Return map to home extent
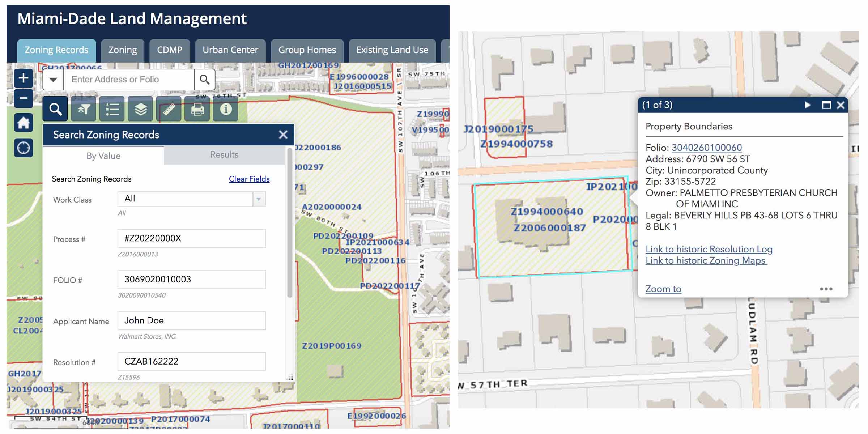868x434 pixels. pos(24,123)
